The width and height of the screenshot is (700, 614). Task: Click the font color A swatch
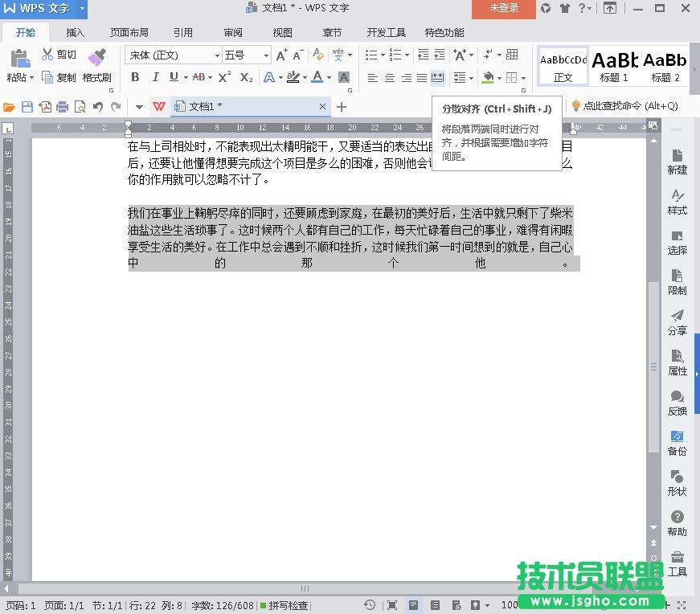[317, 77]
